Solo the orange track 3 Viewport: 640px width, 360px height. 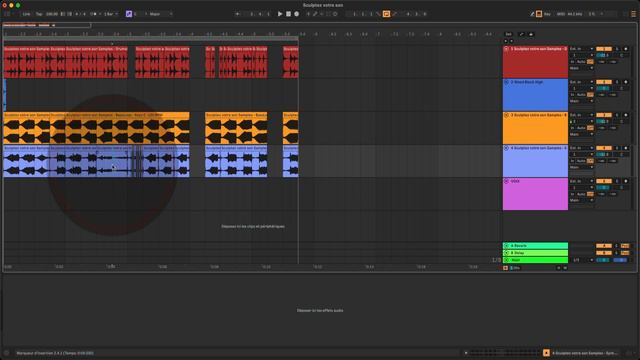point(617,115)
